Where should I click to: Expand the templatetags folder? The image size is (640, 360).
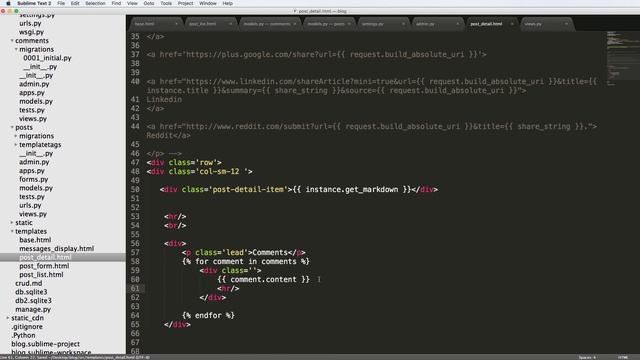tap(16, 144)
